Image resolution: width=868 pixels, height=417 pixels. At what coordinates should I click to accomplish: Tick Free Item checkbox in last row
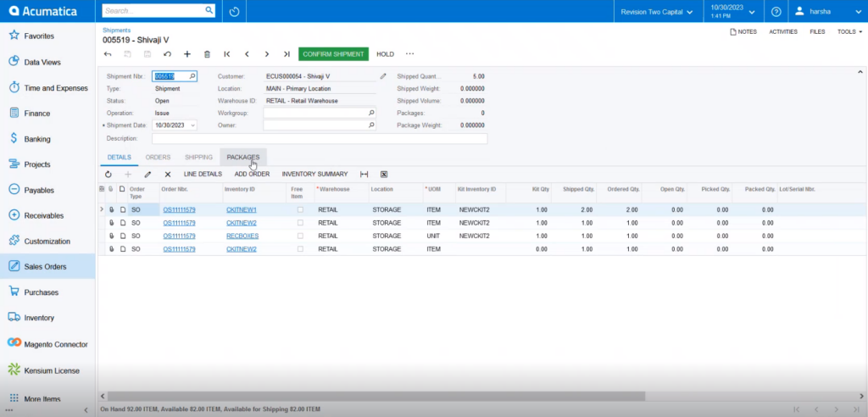tap(300, 249)
